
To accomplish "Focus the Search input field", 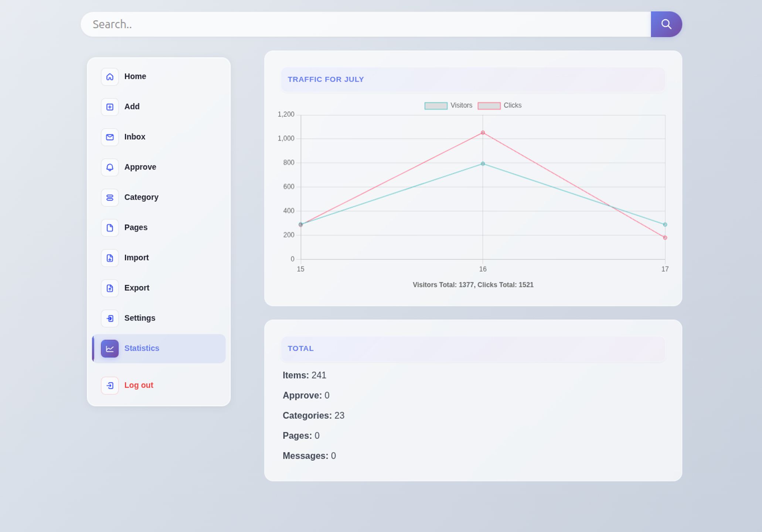I will point(366,24).
